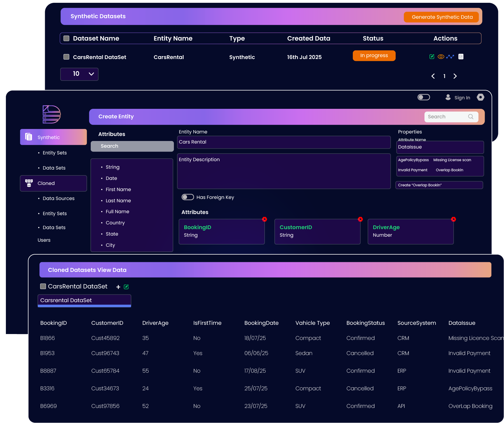Click the eye view icon in Actions column
The width and height of the screenshot is (504, 423).
441,57
